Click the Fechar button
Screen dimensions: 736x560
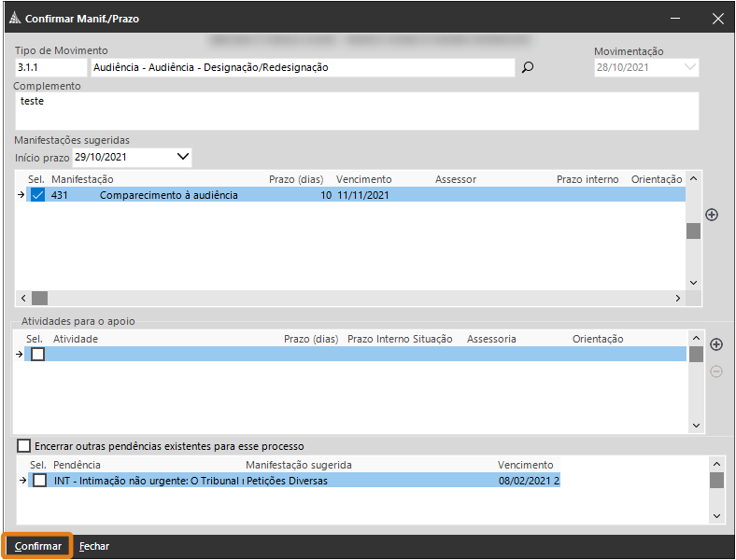(94, 546)
